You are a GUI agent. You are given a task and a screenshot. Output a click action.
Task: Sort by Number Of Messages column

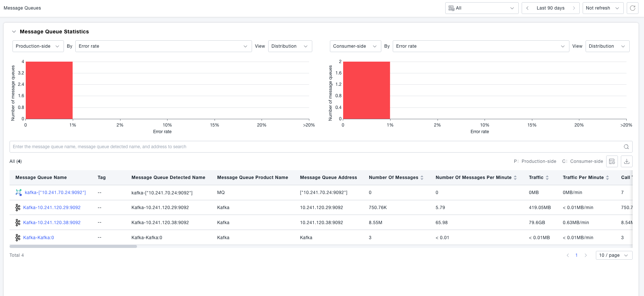(x=422, y=178)
